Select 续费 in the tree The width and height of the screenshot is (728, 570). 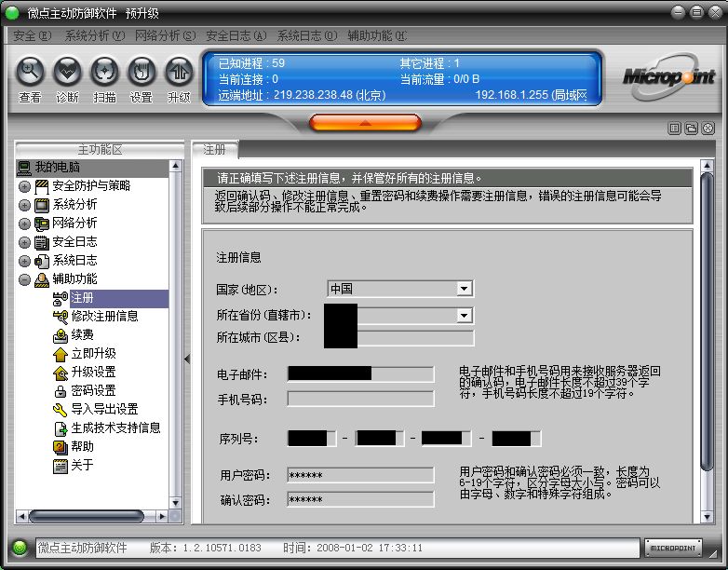(82, 335)
